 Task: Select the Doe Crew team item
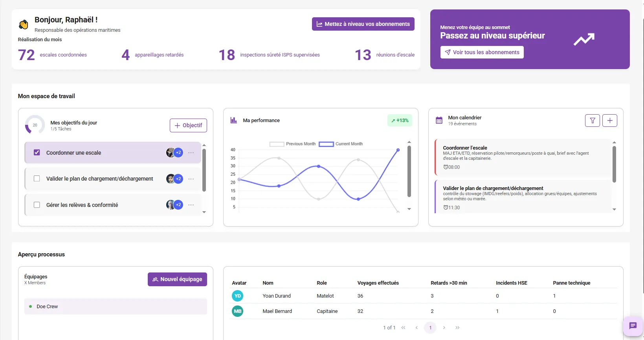[116, 307]
